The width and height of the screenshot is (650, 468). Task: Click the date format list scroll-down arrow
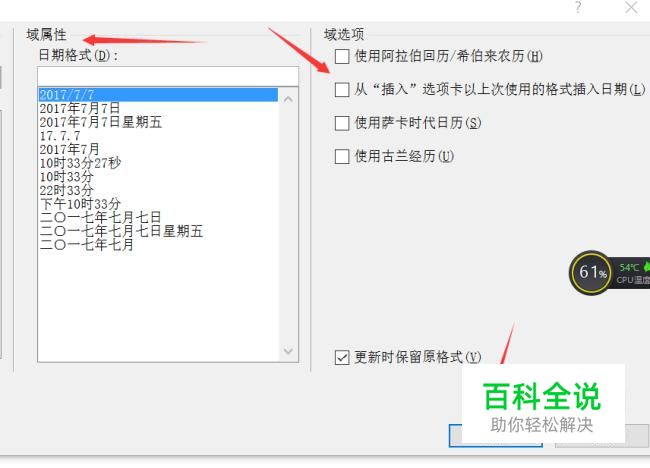pyautogui.click(x=289, y=351)
